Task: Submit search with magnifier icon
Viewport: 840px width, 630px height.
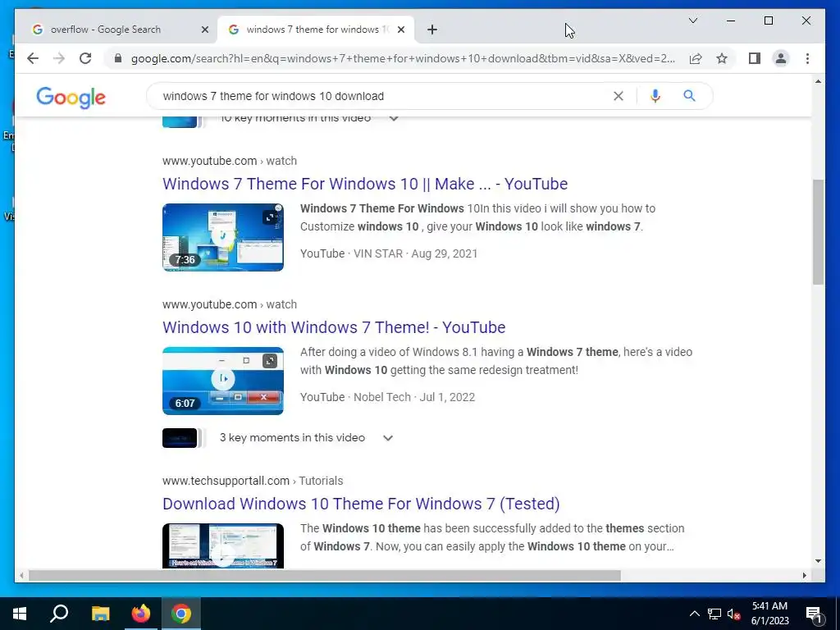Action: 689,96
